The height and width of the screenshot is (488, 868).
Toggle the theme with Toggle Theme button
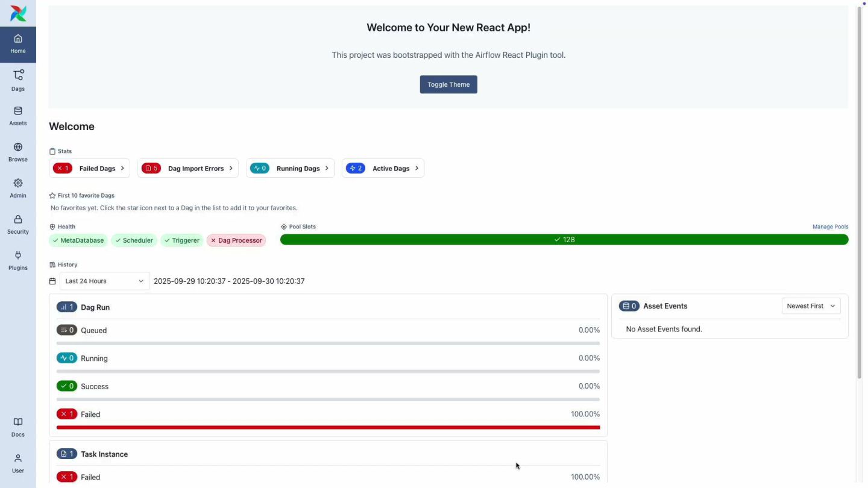[448, 84]
